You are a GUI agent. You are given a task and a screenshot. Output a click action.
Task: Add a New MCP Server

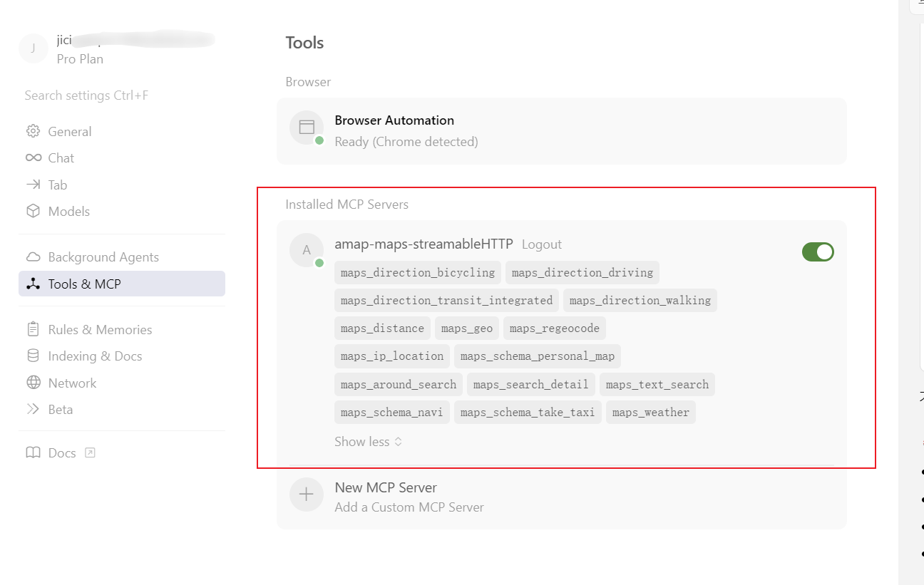[x=562, y=497]
